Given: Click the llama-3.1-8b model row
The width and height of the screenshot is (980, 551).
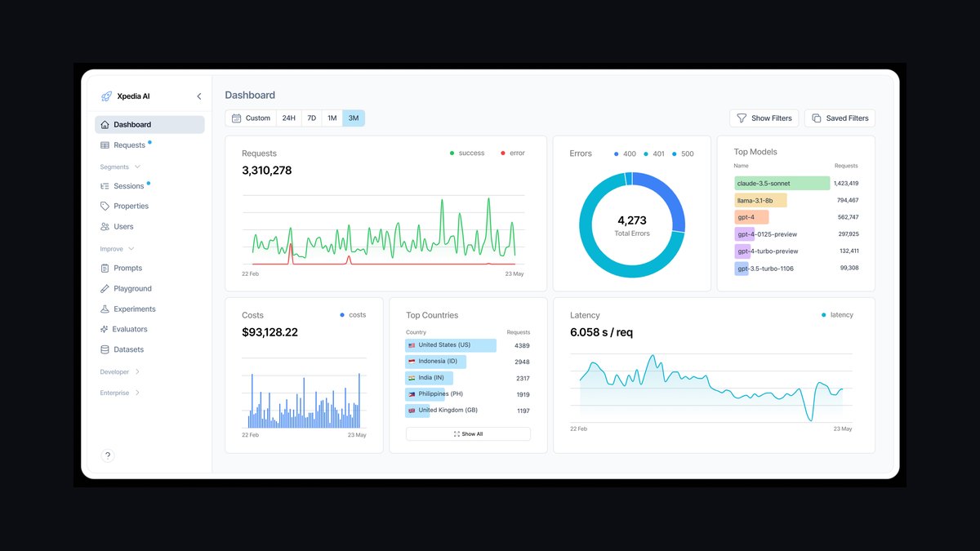Looking at the screenshot, I should pyautogui.click(x=796, y=200).
